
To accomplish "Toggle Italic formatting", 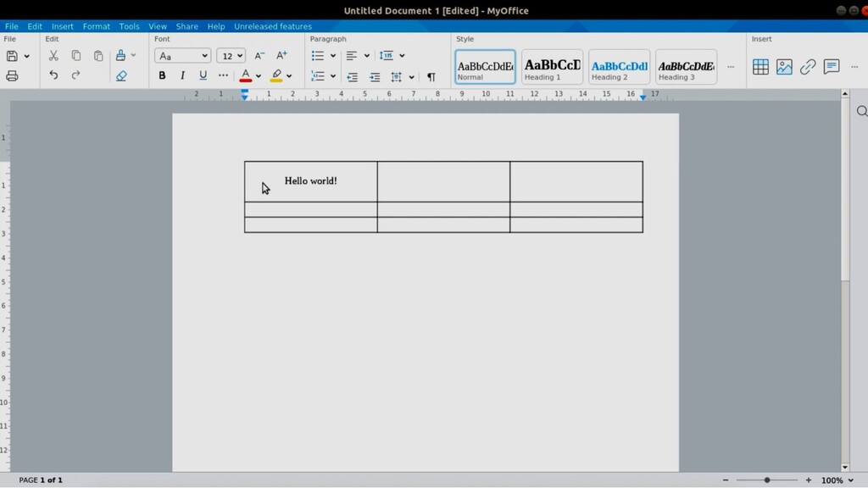I will tap(182, 75).
